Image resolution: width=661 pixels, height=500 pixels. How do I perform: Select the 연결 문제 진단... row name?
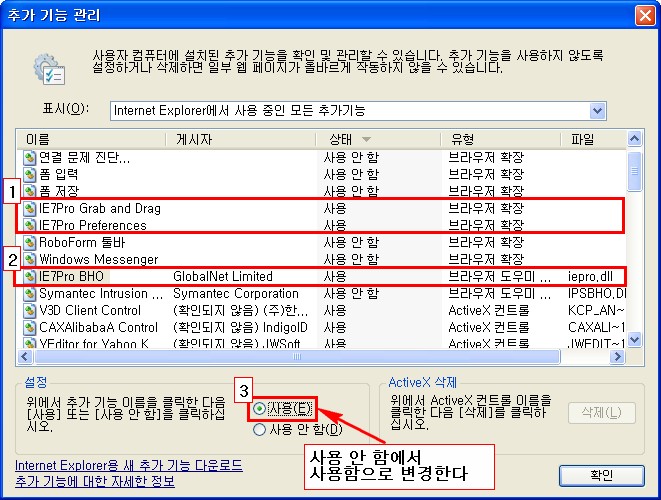pos(84,158)
